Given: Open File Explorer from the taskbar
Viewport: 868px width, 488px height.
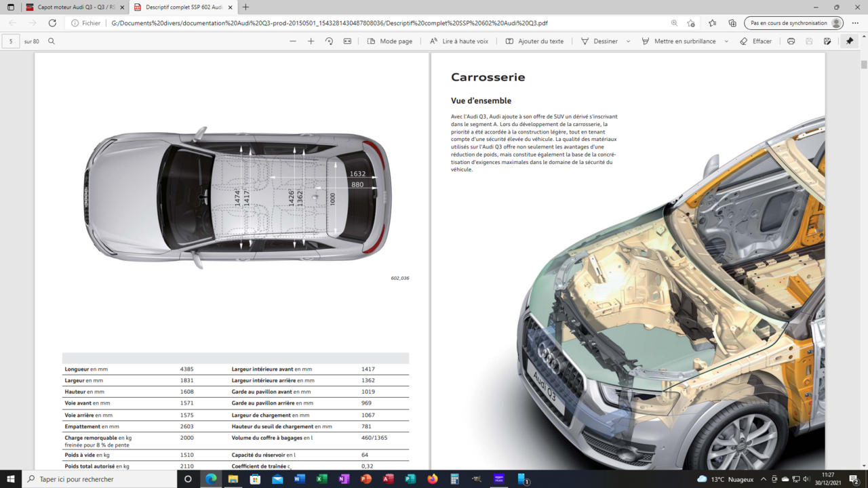Looking at the screenshot, I should point(233,479).
